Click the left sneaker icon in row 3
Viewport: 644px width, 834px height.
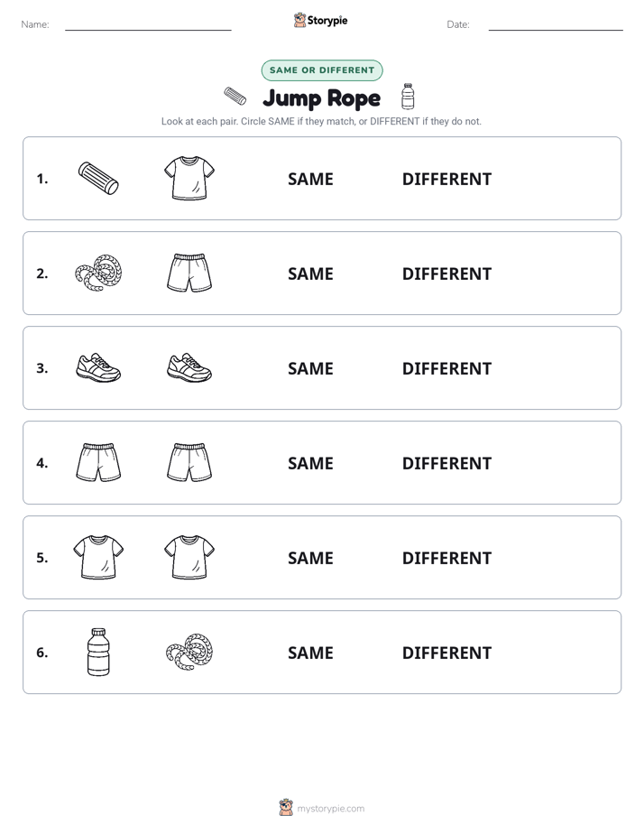point(98,367)
